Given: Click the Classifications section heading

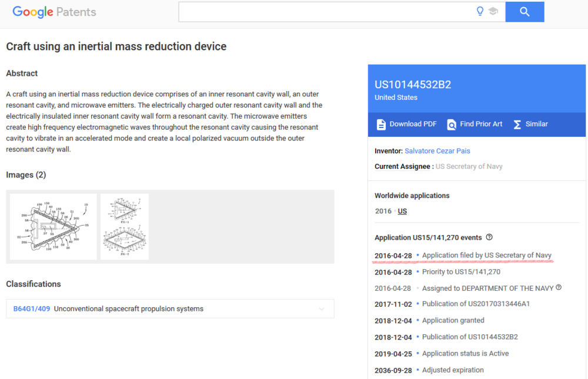Looking at the screenshot, I should [34, 284].
